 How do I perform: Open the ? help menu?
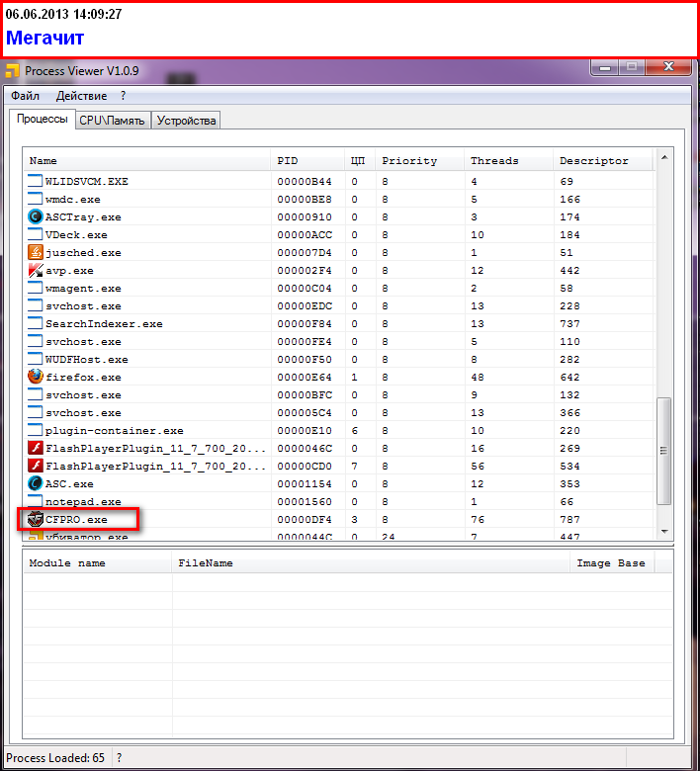click(123, 96)
